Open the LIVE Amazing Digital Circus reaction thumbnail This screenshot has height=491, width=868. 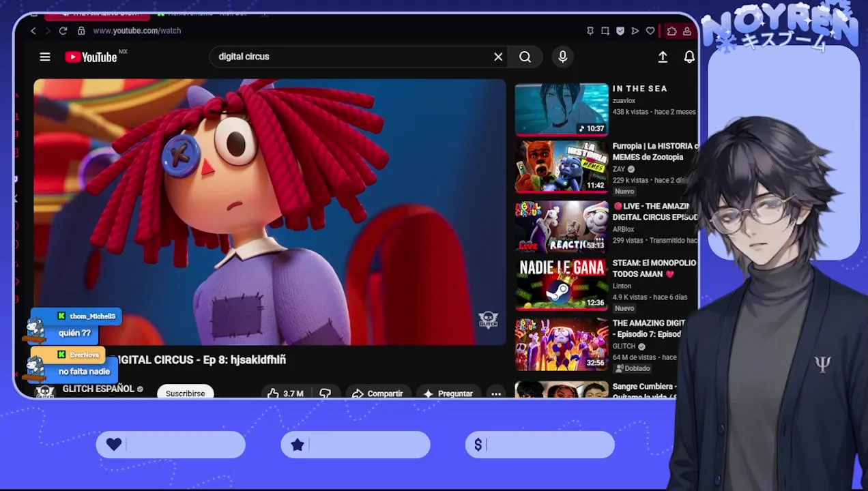(x=562, y=226)
